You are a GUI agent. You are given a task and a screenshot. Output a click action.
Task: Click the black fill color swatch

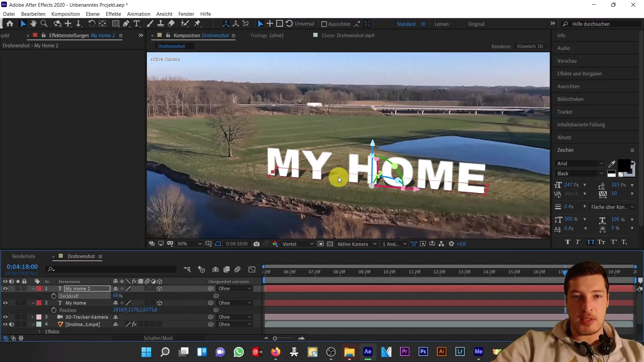pos(624,166)
